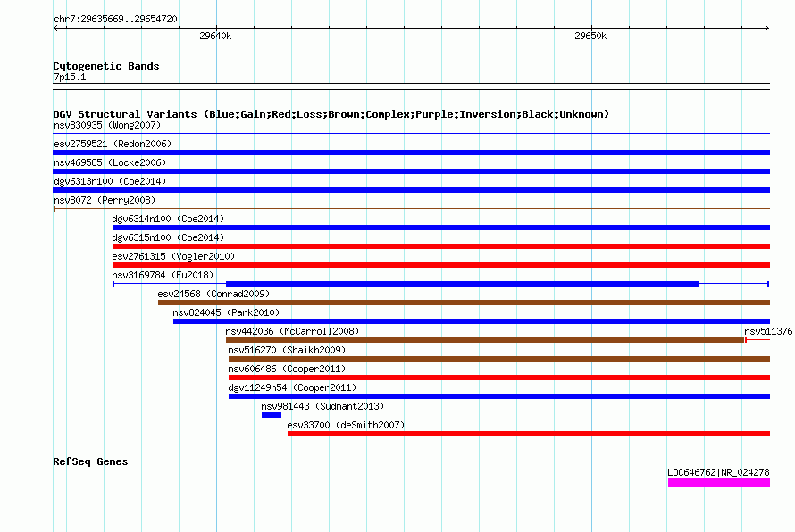Click the dgv6314n100 (Coe2014) gain bar
795x532 pixels.
(x=441, y=228)
